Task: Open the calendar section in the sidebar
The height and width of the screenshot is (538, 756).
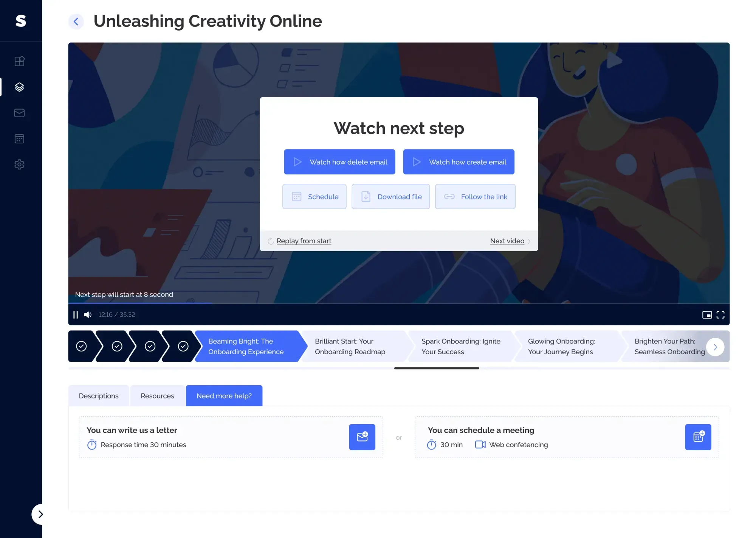Action: (x=19, y=138)
